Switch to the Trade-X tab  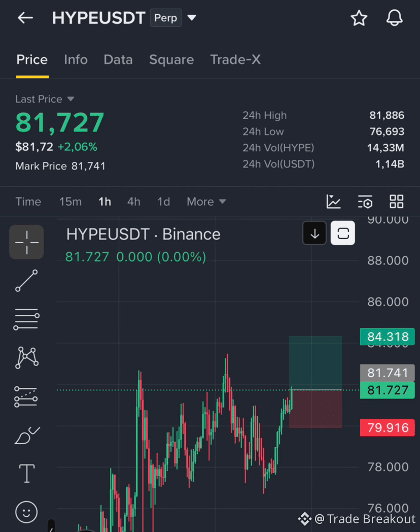click(235, 60)
